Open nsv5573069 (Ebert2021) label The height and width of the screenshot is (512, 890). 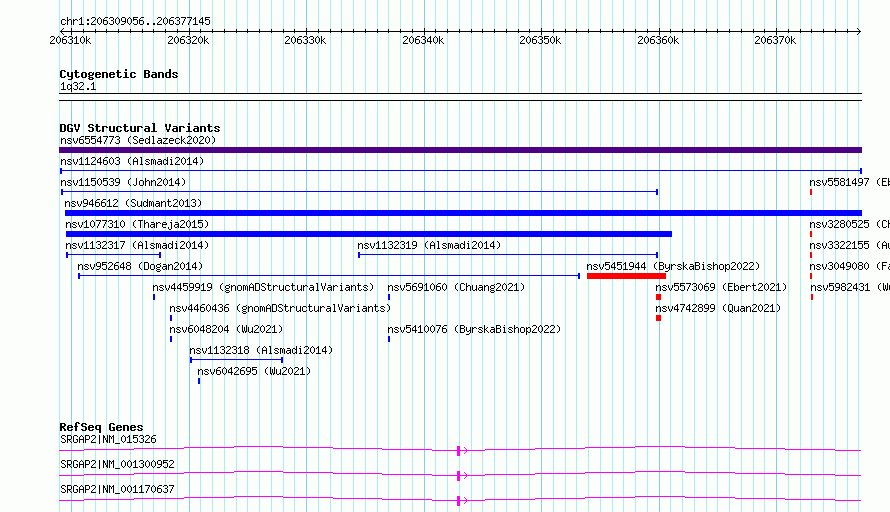pos(721,287)
